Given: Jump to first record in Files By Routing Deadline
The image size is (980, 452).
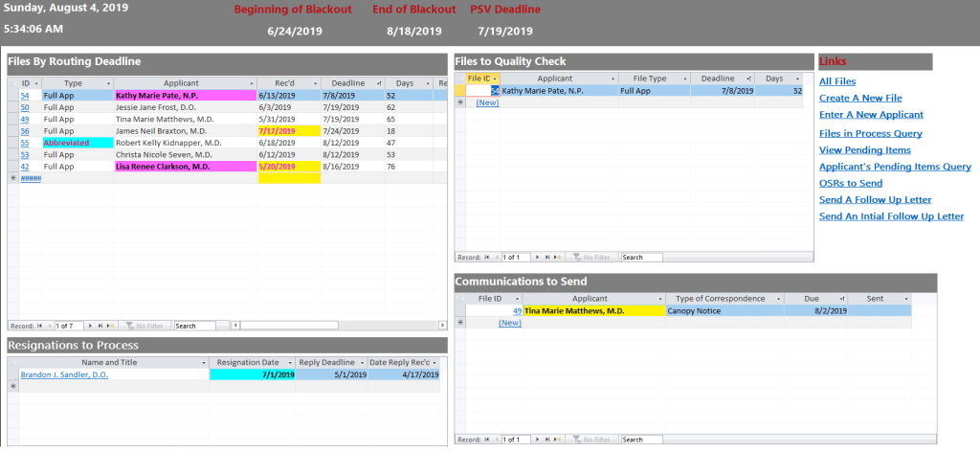Looking at the screenshot, I should pyautogui.click(x=39, y=327).
